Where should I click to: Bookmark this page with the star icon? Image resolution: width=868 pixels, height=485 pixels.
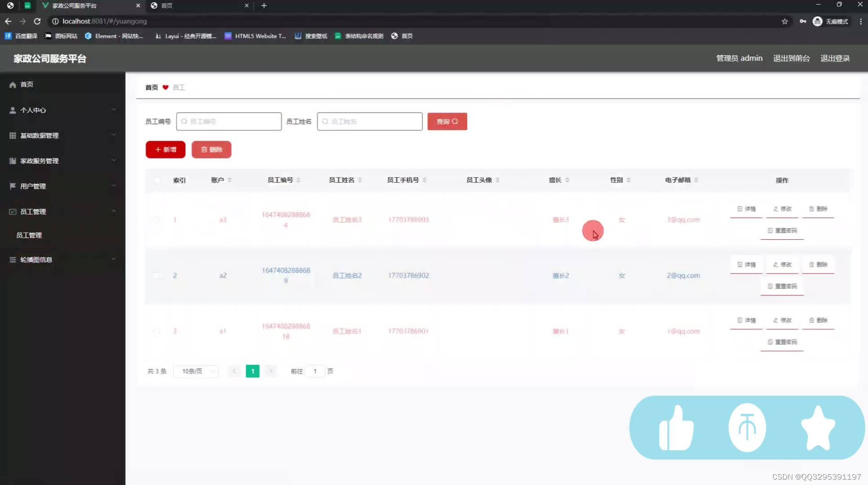[784, 21]
